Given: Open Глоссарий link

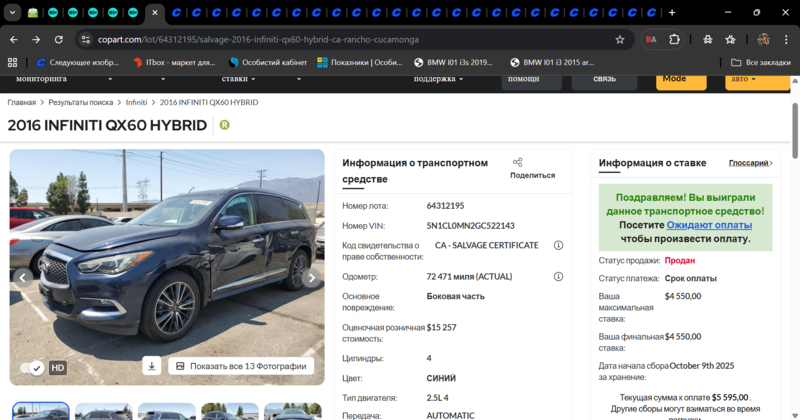Looking at the screenshot, I should (x=750, y=163).
